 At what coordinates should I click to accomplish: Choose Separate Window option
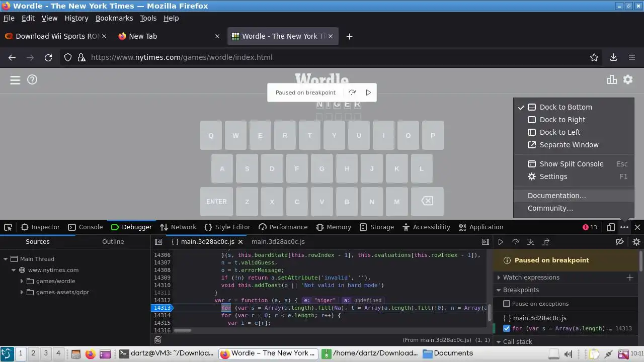pyautogui.click(x=574, y=145)
